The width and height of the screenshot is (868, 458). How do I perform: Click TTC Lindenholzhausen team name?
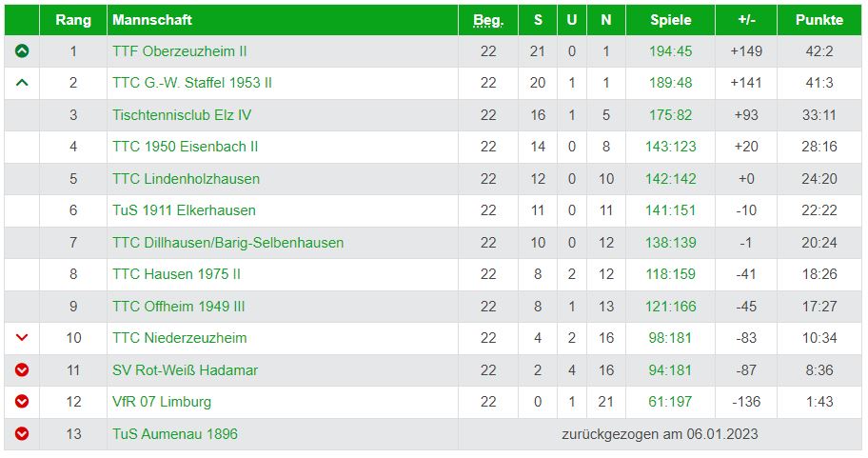coord(186,179)
